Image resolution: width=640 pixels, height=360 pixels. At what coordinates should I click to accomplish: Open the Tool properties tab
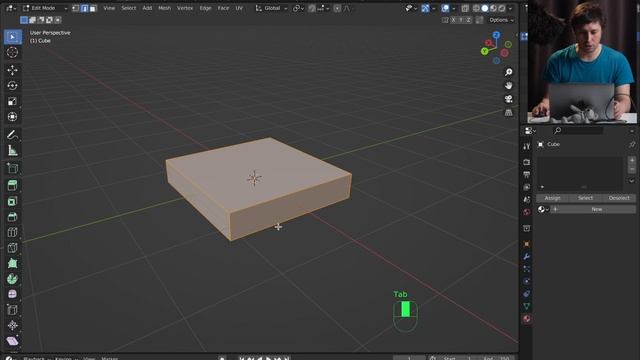(527, 146)
